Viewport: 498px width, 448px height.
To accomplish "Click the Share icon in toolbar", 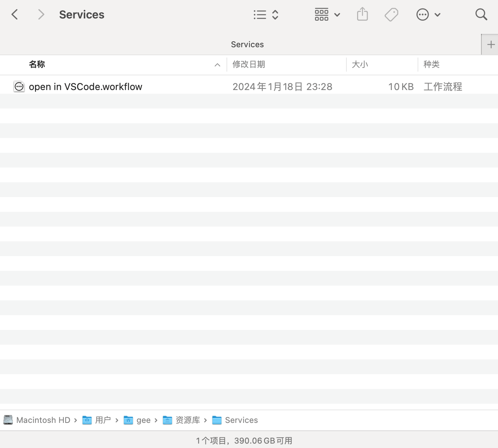I will coord(363,14).
